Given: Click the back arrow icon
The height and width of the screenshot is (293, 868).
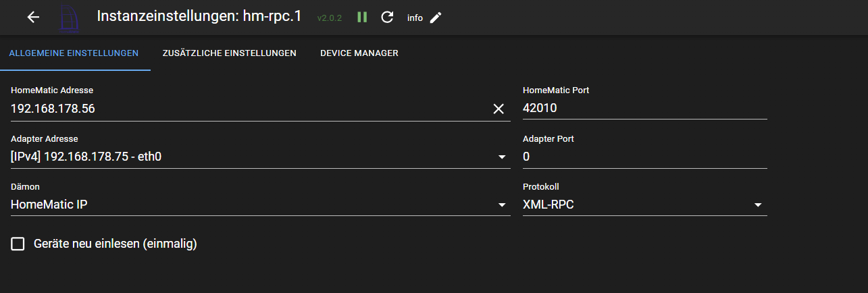Looking at the screenshot, I should (33, 18).
